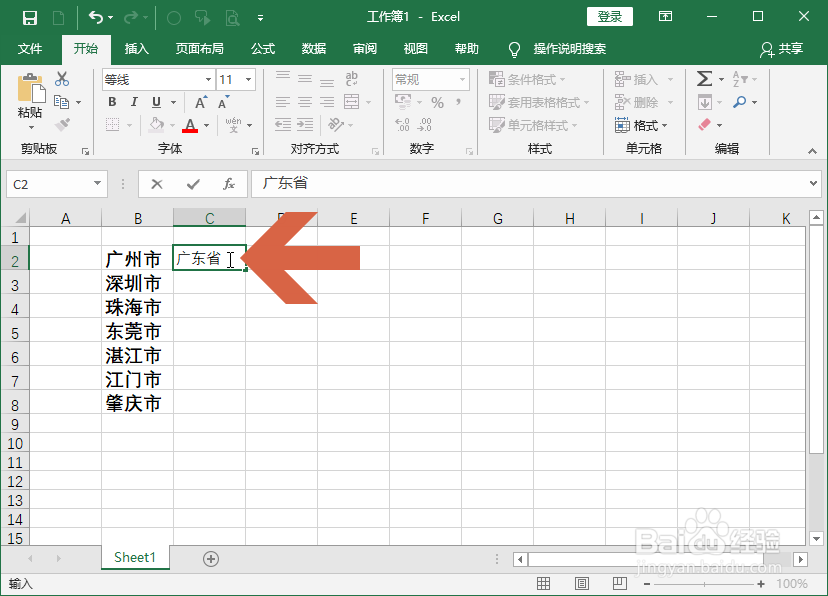Toggle Italic formatting
Image resolution: width=828 pixels, height=596 pixels.
coord(134,102)
